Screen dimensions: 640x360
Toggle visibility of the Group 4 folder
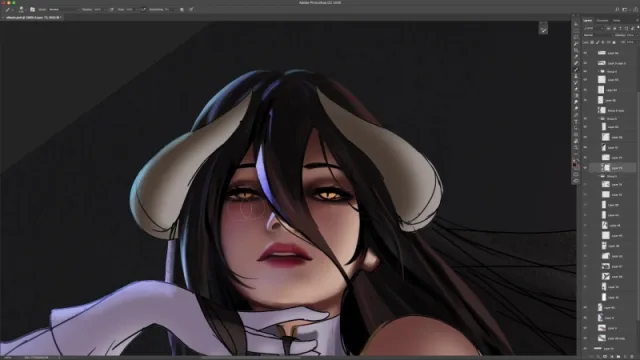(585, 71)
